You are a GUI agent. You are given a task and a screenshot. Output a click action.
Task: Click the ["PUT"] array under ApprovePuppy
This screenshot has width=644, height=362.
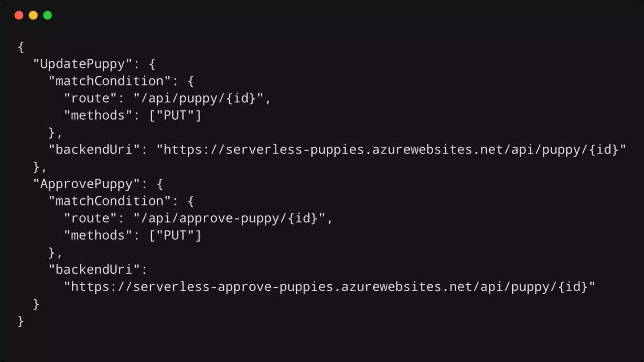tap(175, 236)
